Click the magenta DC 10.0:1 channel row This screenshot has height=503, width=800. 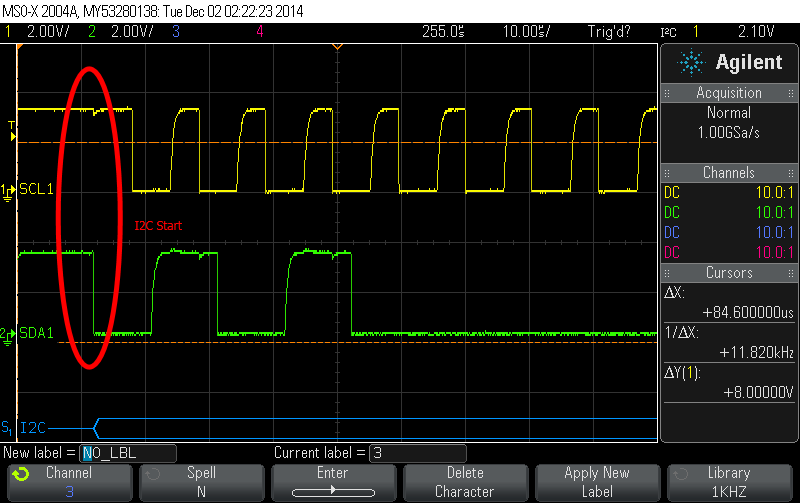(729, 252)
